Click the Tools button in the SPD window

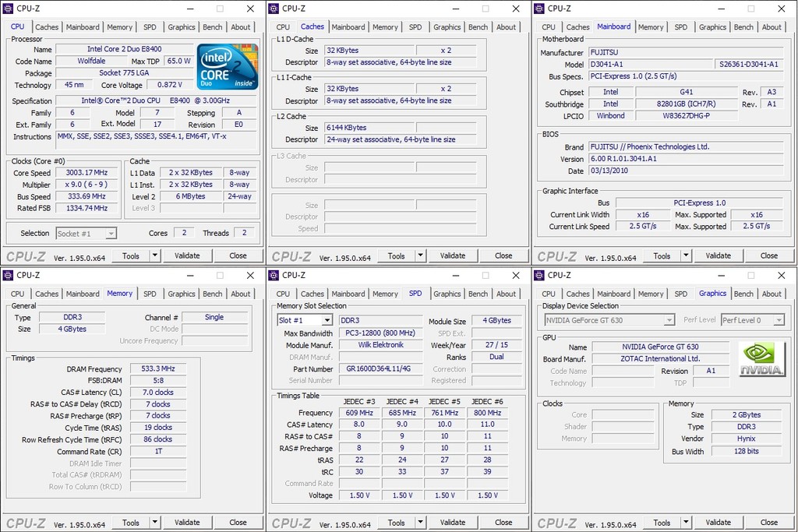point(396,523)
